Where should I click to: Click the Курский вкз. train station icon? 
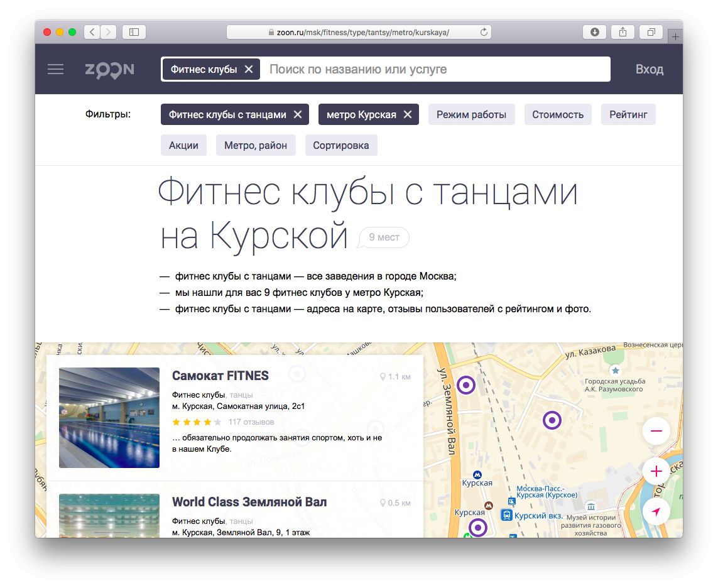[506, 515]
